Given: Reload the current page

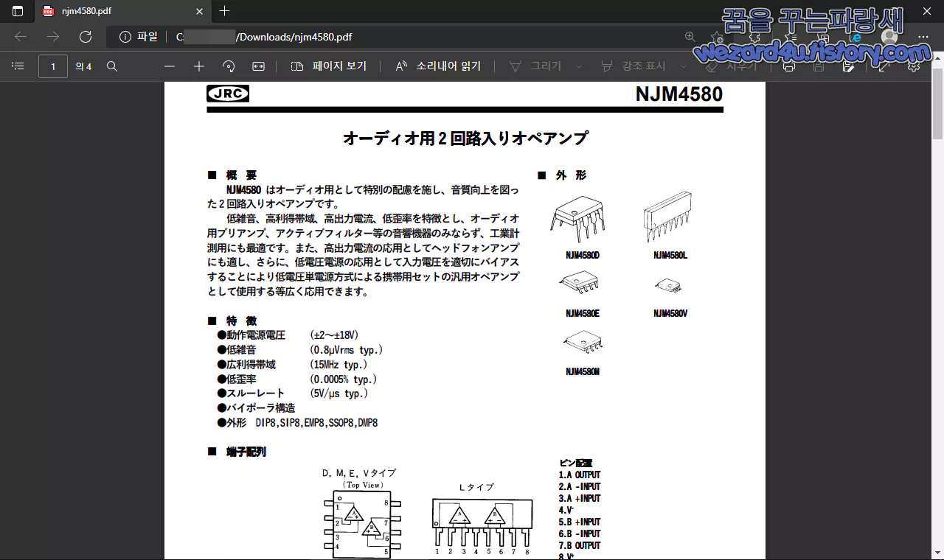Looking at the screenshot, I should tap(85, 37).
